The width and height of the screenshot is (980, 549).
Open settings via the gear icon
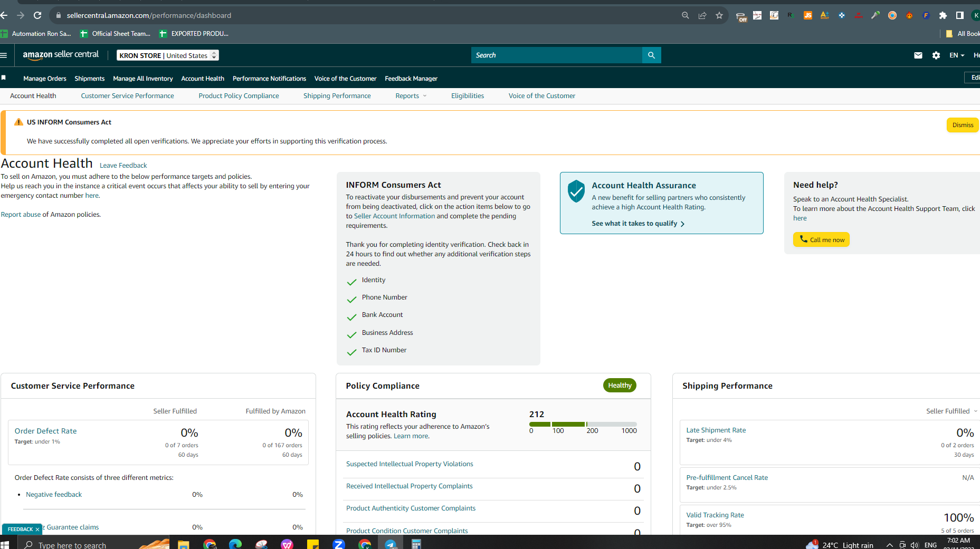click(x=936, y=55)
